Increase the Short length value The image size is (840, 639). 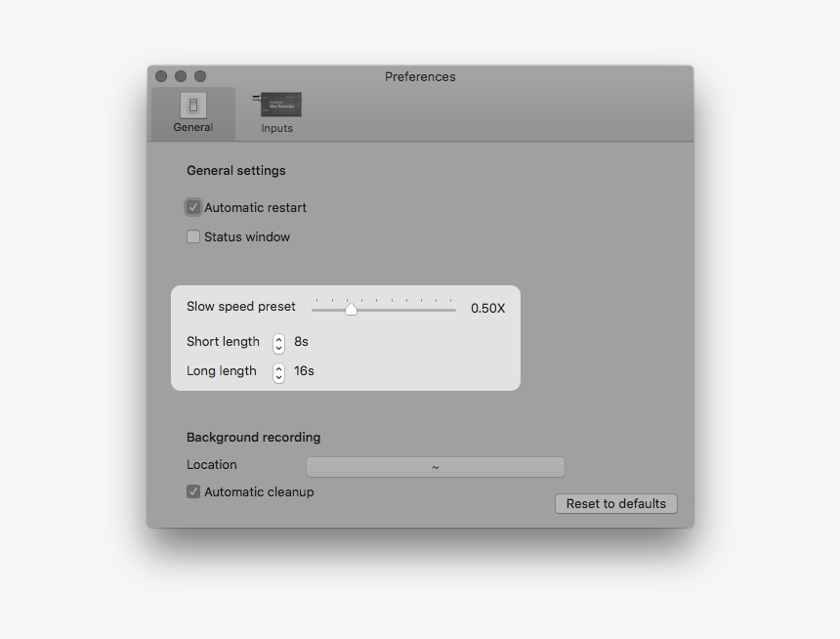(x=278, y=338)
